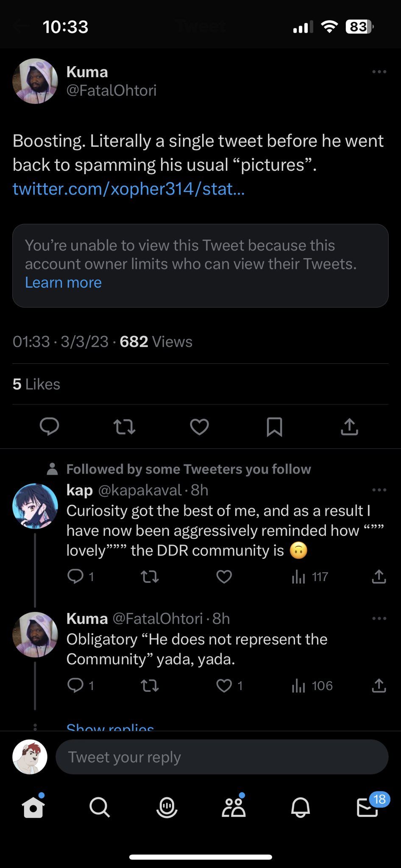Open the Communities tab
The image size is (401, 868).
(x=234, y=807)
